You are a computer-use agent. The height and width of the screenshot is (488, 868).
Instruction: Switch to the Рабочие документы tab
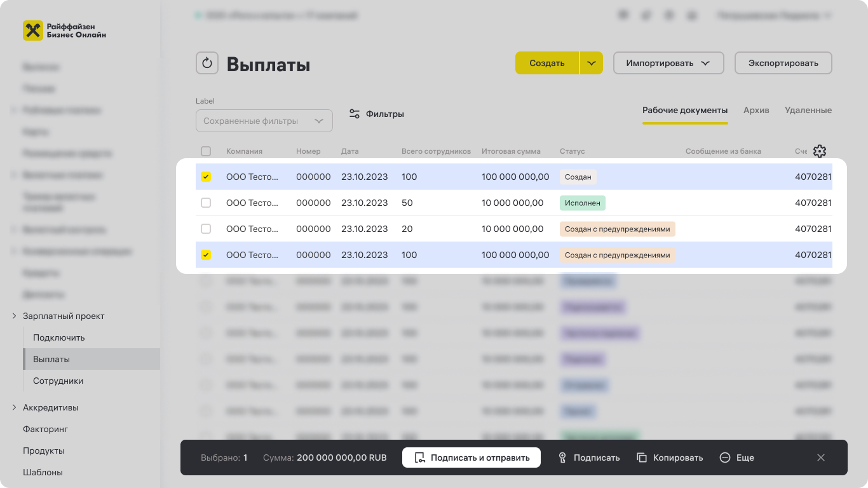(x=685, y=110)
